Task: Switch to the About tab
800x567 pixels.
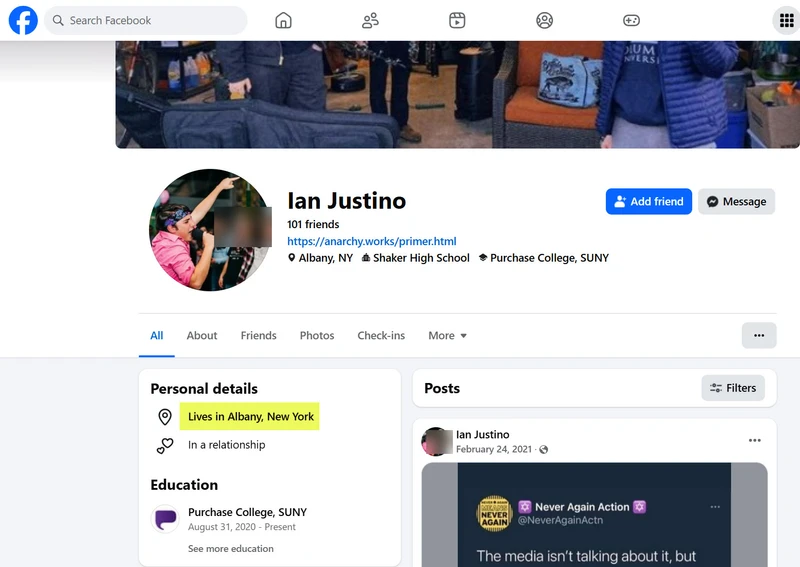Action: (202, 335)
